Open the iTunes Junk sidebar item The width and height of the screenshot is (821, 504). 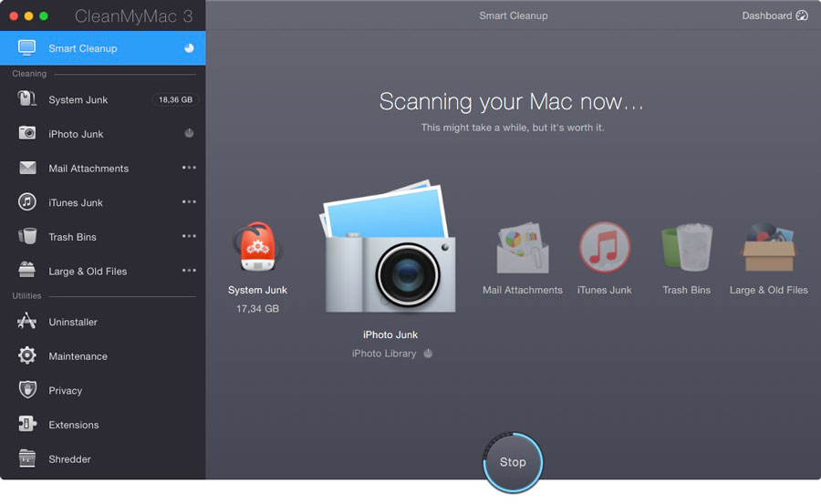tap(102, 202)
